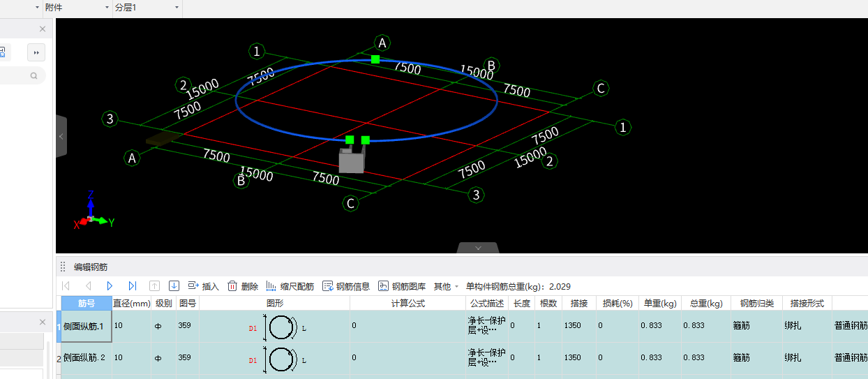The image size is (868, 379).
Task: Move selected rebar row up
Action: (x=155, y=286)
